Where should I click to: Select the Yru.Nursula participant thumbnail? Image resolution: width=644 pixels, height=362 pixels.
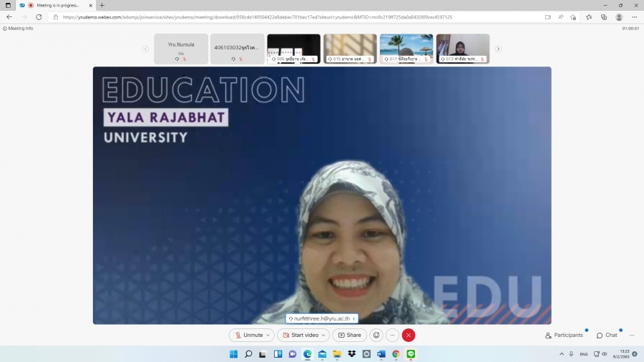(x=181, y=49)
